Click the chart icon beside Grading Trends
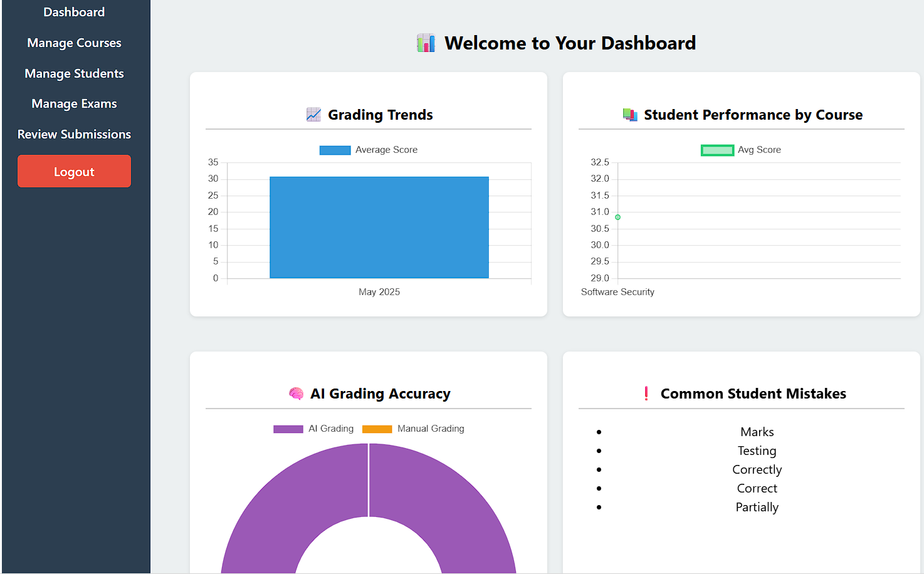 click(x=313, y=114)
